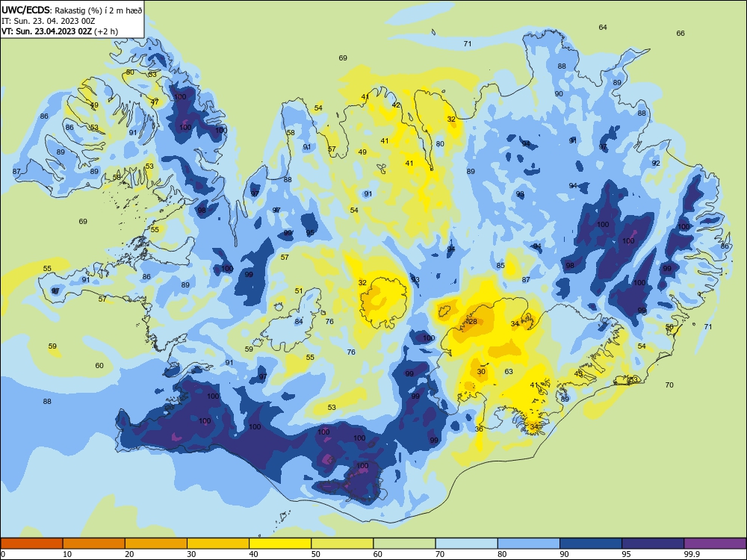
Task: Click the orange 10–20 legend swatch
Action: 94,544
